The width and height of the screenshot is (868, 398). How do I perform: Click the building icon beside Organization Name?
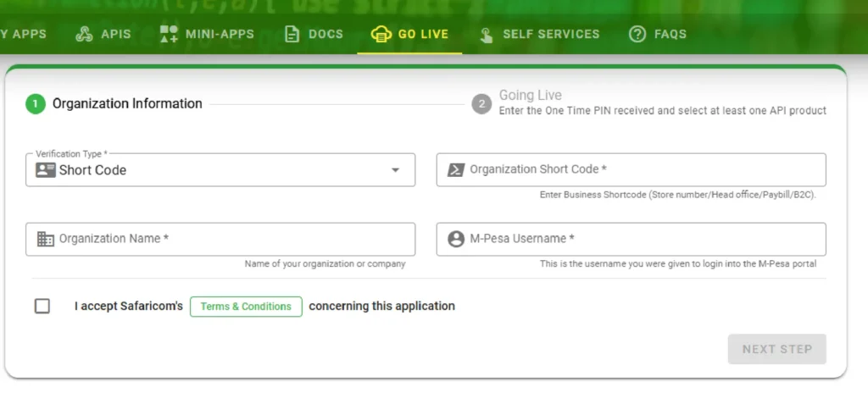point(46,239)
